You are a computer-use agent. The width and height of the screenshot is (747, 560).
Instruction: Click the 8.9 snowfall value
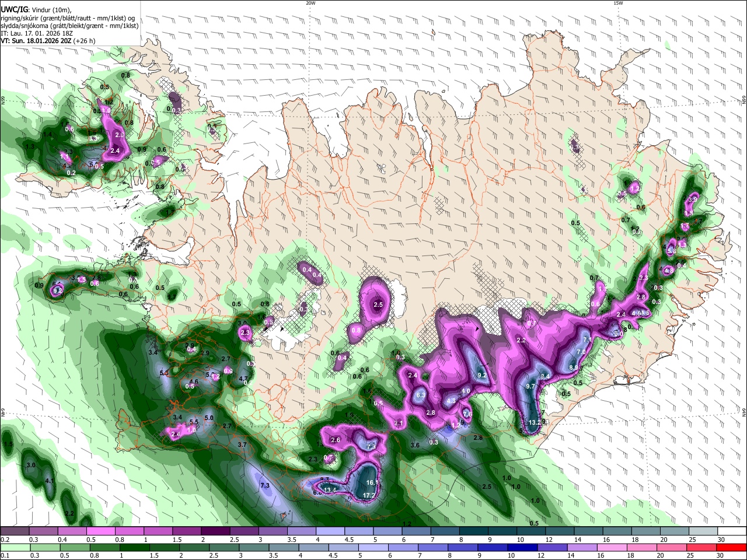click(573, 367)
